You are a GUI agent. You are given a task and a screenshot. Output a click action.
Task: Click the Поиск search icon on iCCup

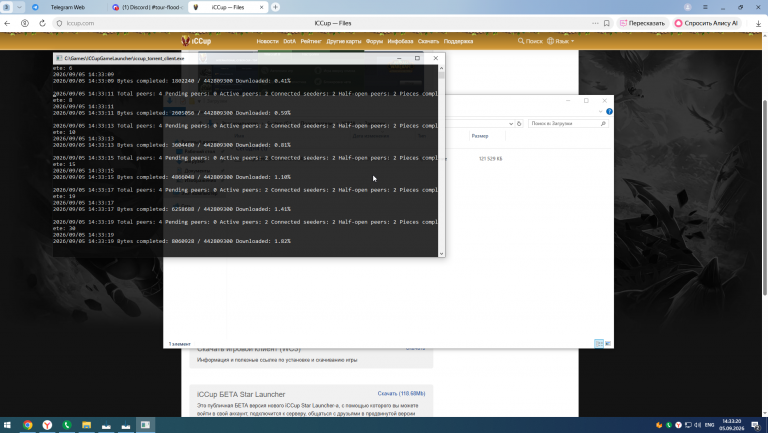click(x=521, y=41)
